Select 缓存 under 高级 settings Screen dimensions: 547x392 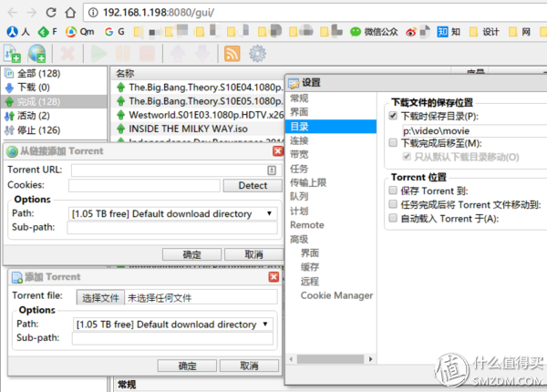(310, 267)
